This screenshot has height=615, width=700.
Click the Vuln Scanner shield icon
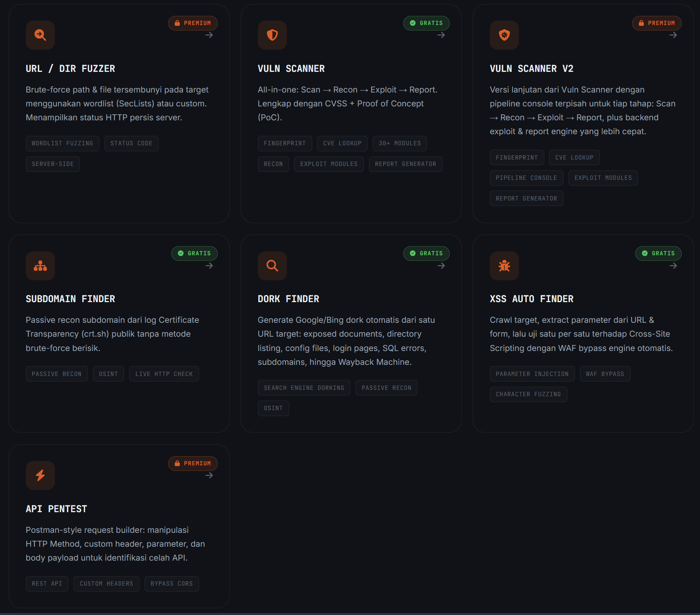coord(272,35)
